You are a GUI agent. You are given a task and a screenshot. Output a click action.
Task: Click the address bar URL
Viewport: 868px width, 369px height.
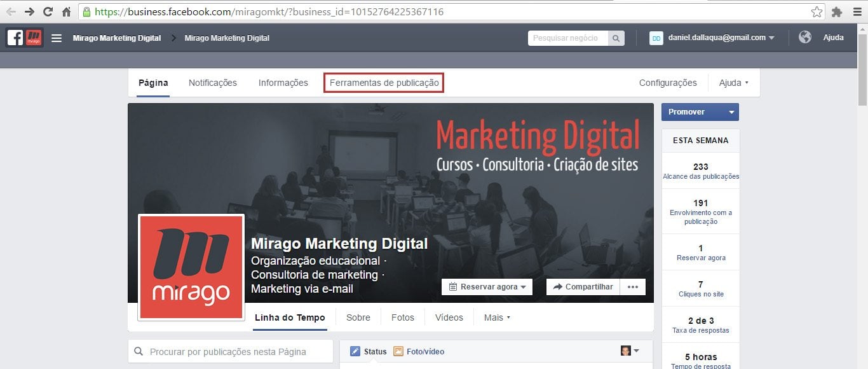[269, 12]
